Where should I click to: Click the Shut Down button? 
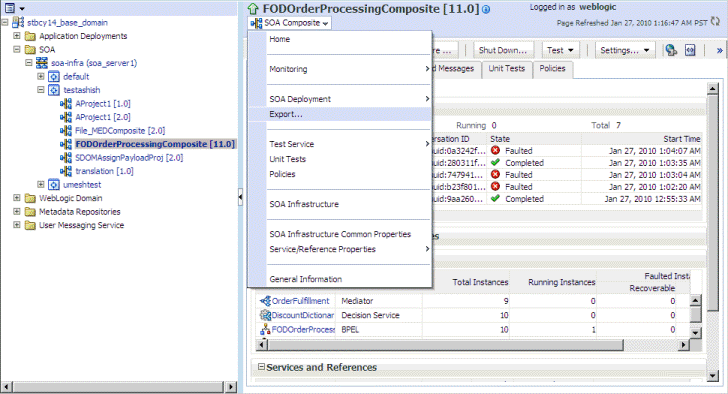(503, 50)
